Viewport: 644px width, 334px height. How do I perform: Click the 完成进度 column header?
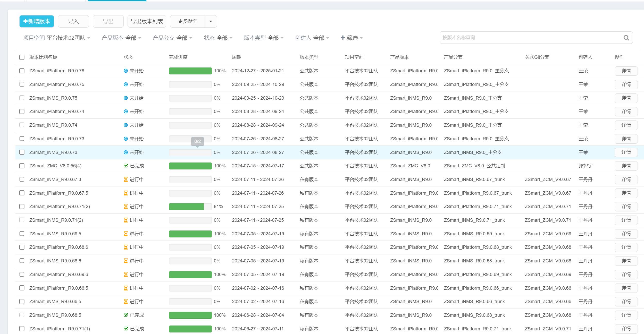pos(178,57)
